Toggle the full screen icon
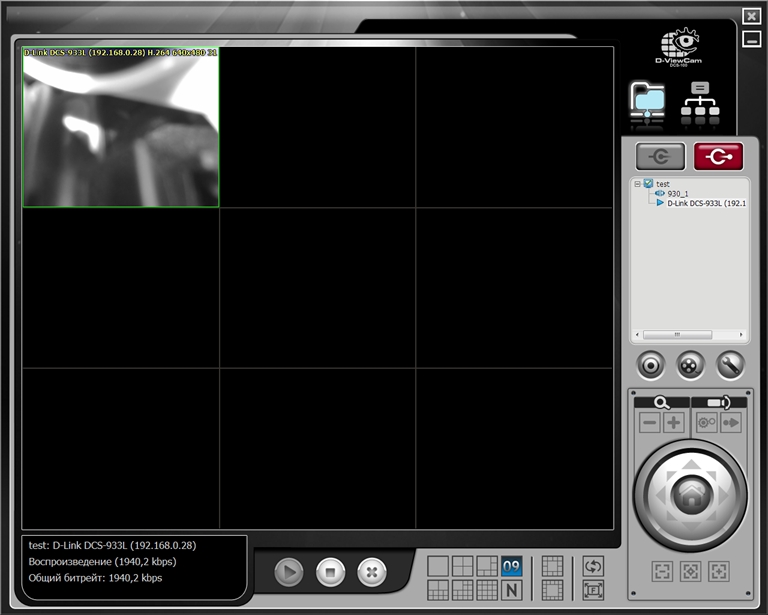 [x=593, y=590]
